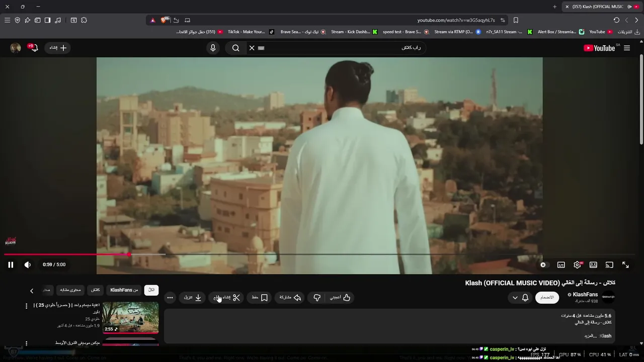Image resolution: width=644 pixels, height=362 pixels.
Task: Enter fullscreen mode on the video
Action: (x=625, y=264)
